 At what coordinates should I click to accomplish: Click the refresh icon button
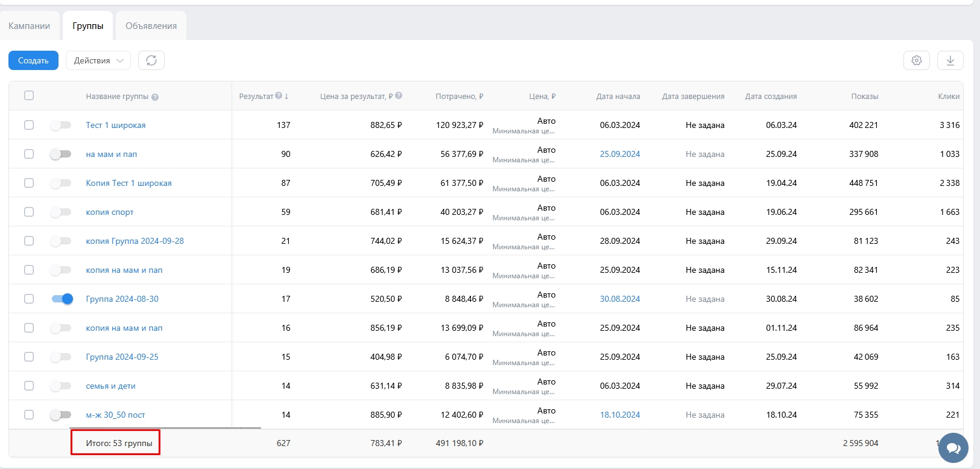[x=151, y=60]
